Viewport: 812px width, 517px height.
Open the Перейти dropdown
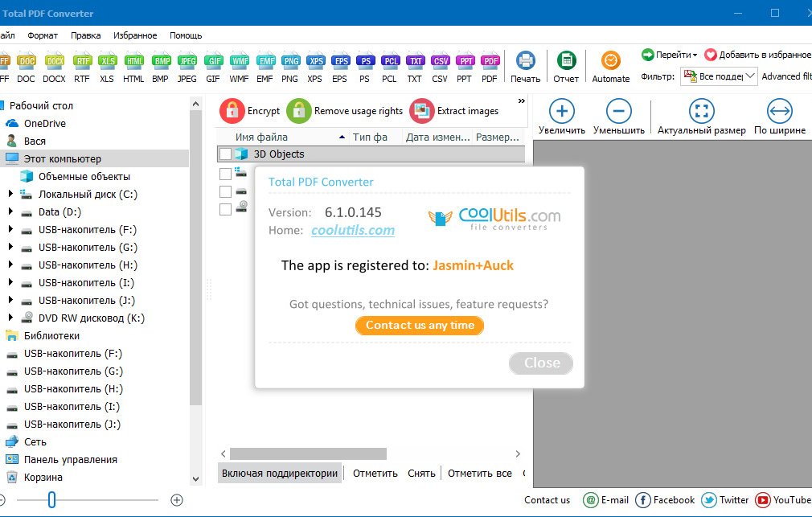pyautogui.click(x=669, y=55)
